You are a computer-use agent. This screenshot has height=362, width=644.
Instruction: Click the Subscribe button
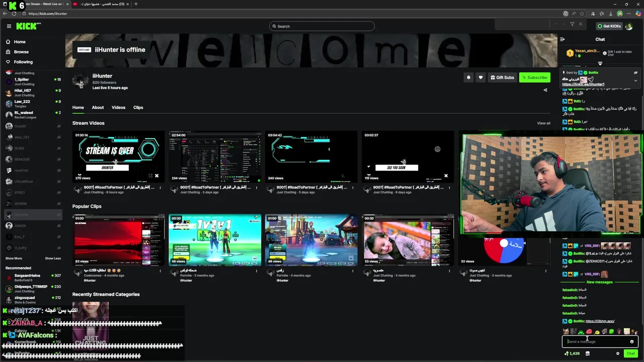(534, 77)
